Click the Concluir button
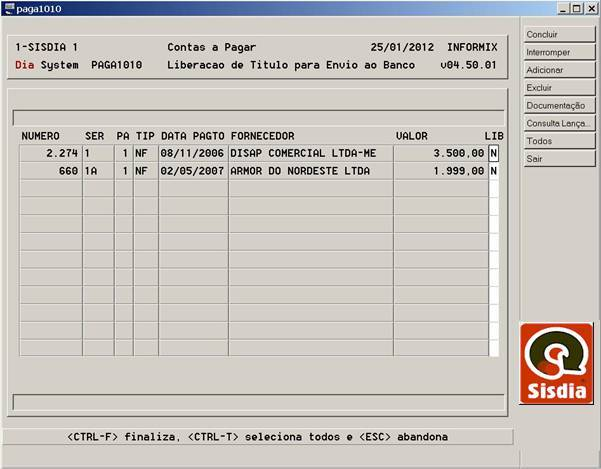 (x=559, y=34)
